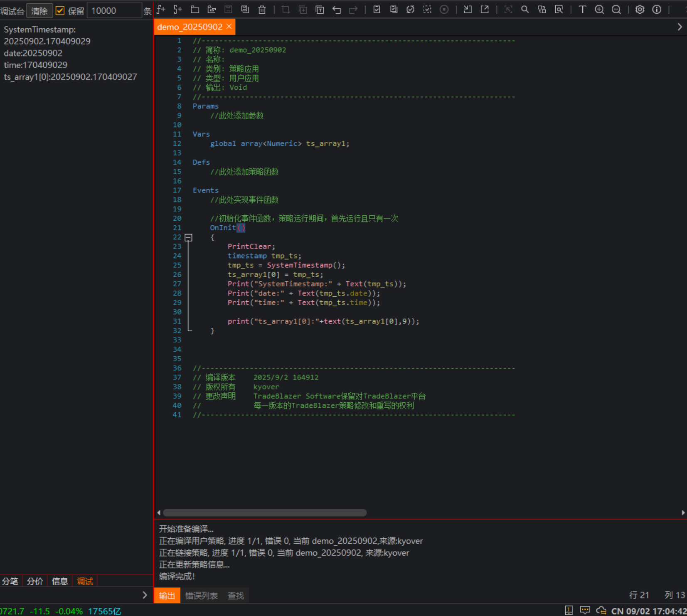687x616 pixels.
Task: Click debug output 'time:170409029'
Action: pyautogui.click(x=36, y=65)
